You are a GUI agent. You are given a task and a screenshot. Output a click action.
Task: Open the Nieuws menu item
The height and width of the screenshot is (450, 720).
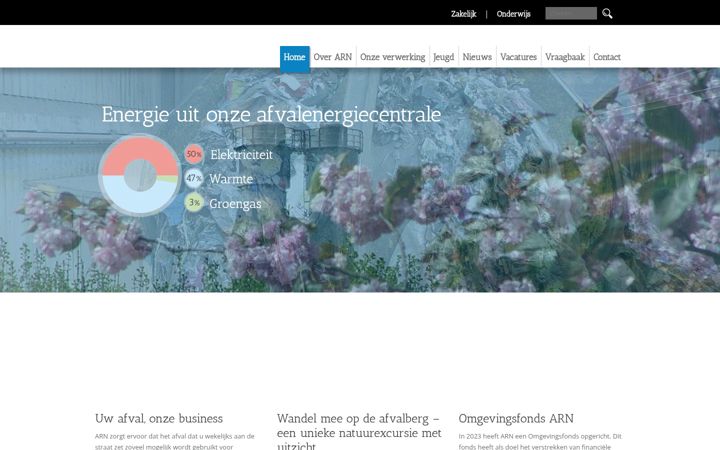tap(477, 57)
